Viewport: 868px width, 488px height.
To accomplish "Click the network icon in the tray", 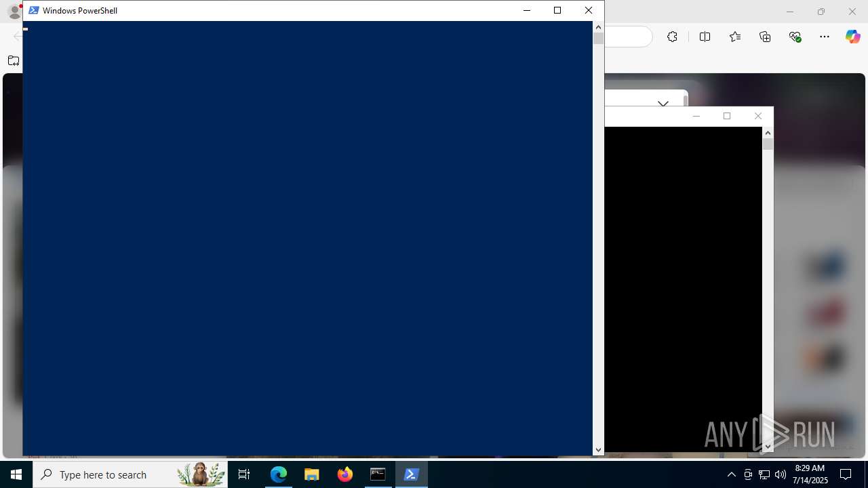I will click(x=764, y=474).
